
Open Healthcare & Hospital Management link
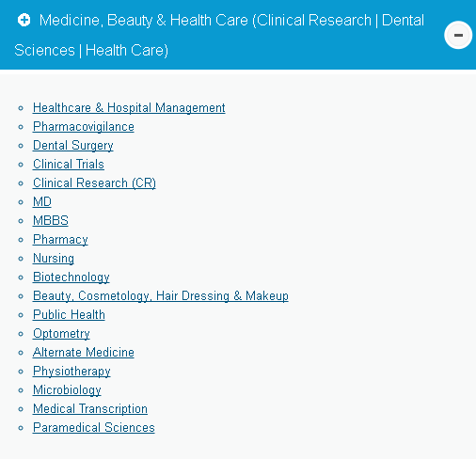[x=129, y=108]
